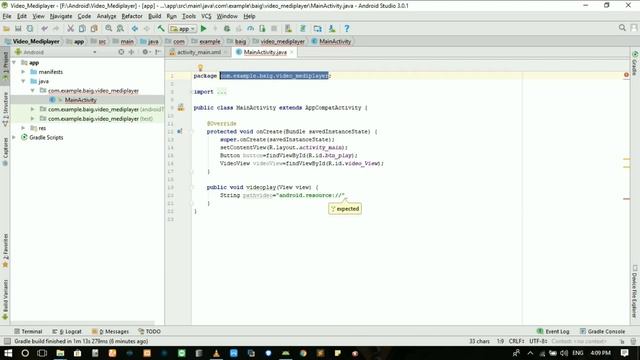Screen dimensions: 640x360
Task: Click the Paste toolbar icon
Action: pos(94,29)
